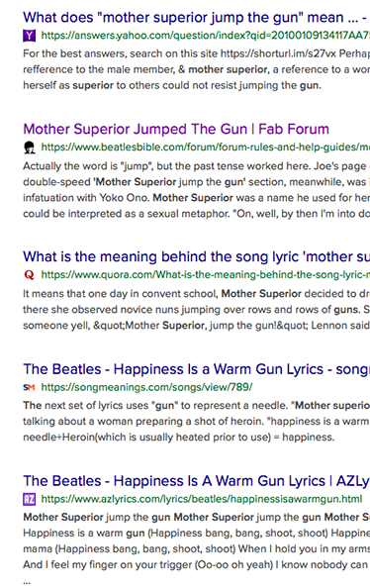
Task: Click the beatlesbible.com green URL
Action: [206, 147]
